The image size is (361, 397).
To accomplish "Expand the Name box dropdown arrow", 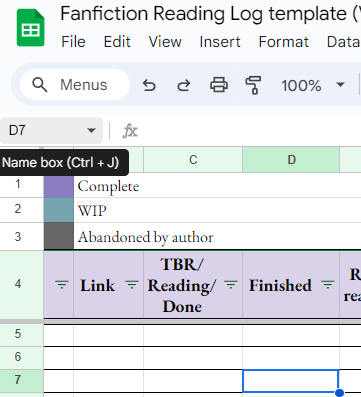I will (x=91, y=130).
